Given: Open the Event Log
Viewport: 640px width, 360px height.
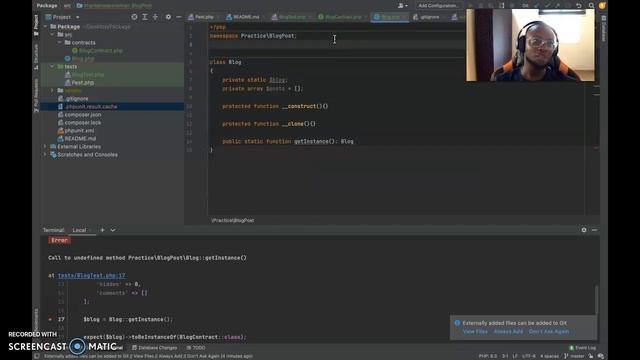Looking at the screenshot, I should pyautogui.click(x=582, y=348).
